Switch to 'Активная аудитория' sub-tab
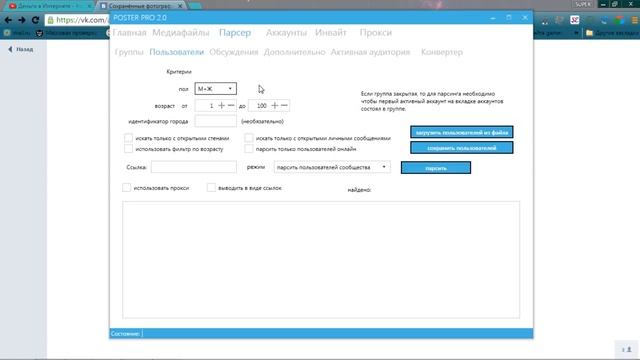This screenshot has width=640, height=360. (x=370, y=52)
